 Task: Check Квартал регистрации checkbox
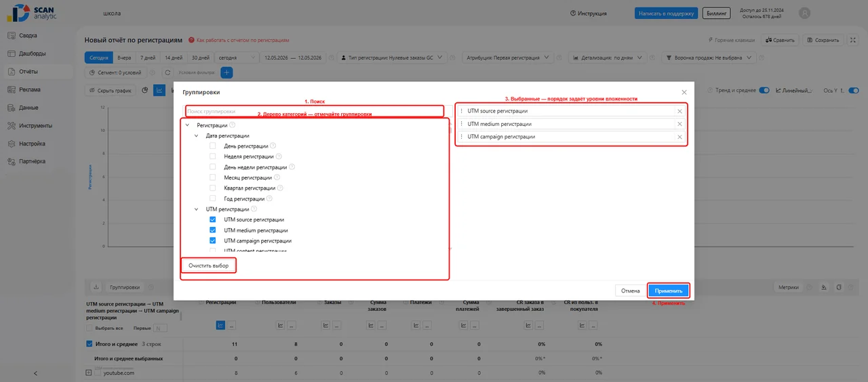213,188
